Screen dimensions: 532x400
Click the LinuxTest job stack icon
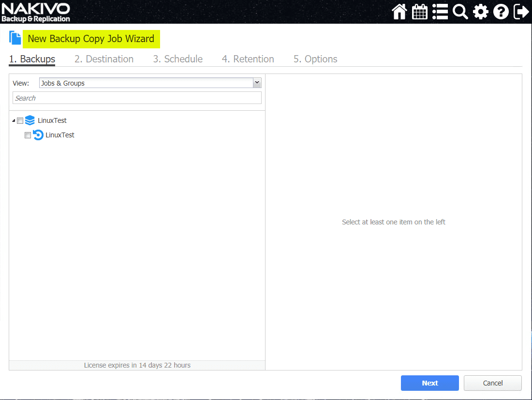point(30,120)
